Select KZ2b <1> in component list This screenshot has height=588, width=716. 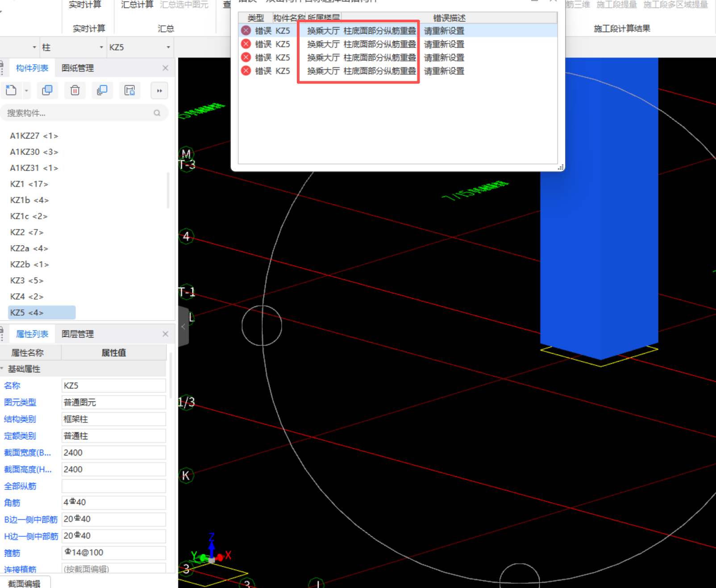pyautogui.click(x=29, y=264)
